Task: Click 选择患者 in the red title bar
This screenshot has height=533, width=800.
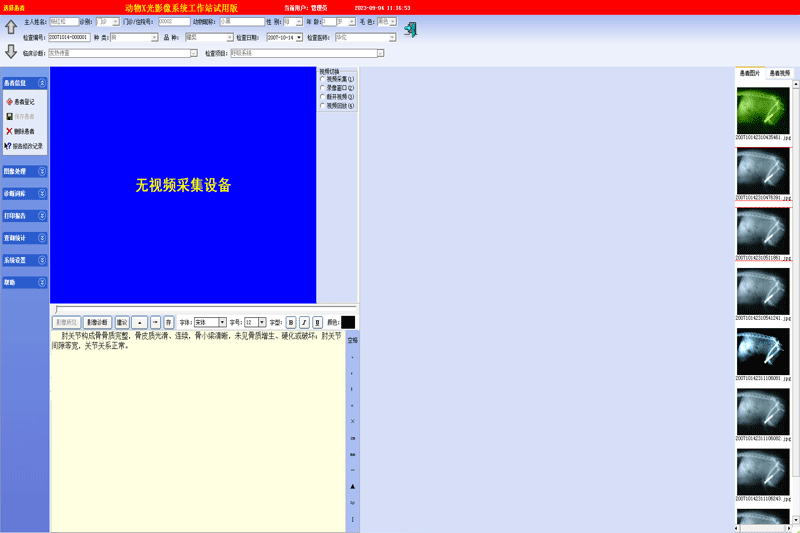Action: coord(14,8)
